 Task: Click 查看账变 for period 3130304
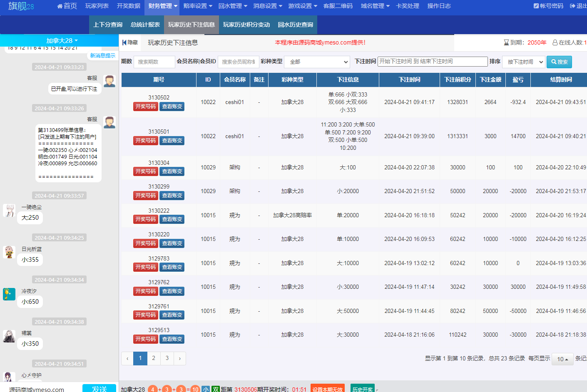point(172,171)
